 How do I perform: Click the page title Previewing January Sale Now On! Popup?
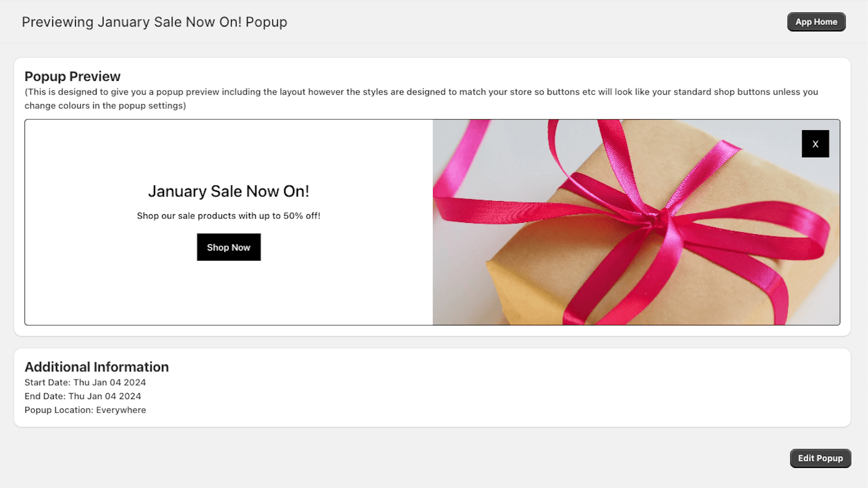(155, 22)
